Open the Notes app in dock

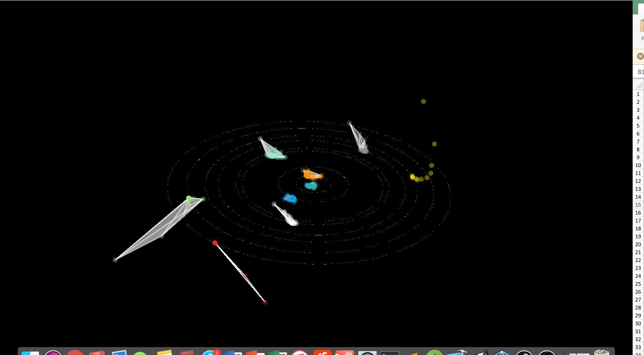(164, 353)
